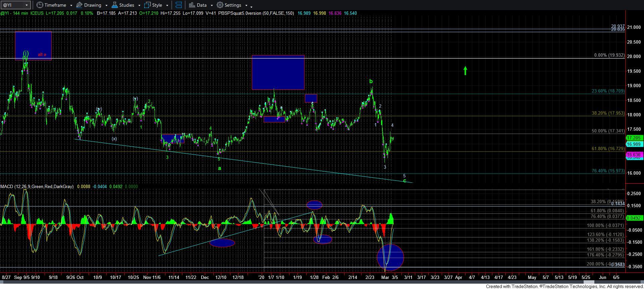Open the Drawing tools button
Screen dimensions: 644x289
pyautogui.click(x=89, y=5)
